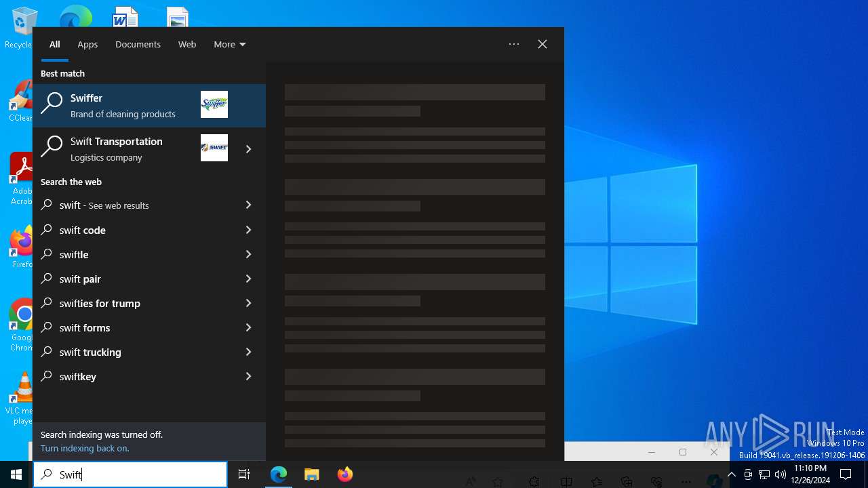868x488 pixels.
Task: Switch to the Web search tab
Action: click(187, 44)
